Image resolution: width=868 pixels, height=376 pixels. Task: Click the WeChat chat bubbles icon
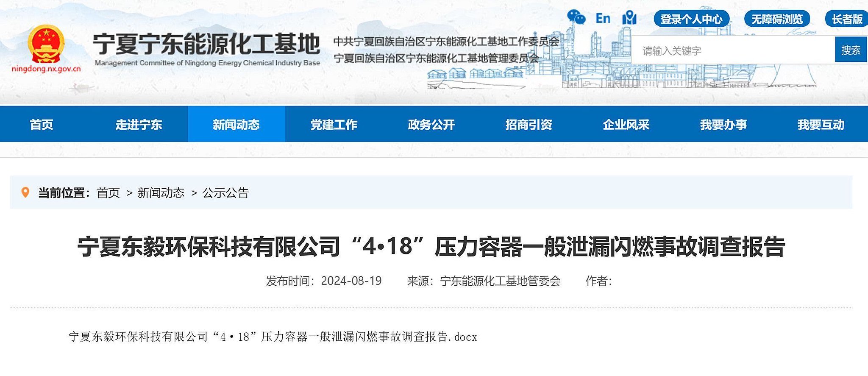click(576, 18)
